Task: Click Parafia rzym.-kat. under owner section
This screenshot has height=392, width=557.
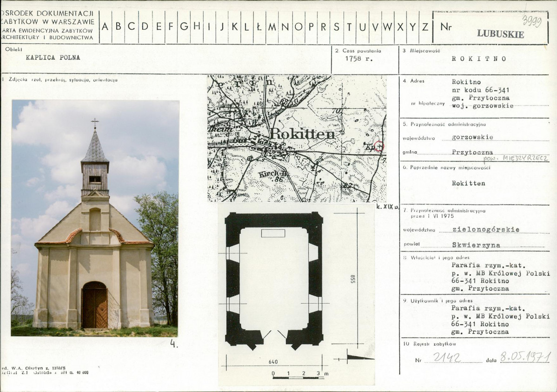Action: (x=489, y=265)
